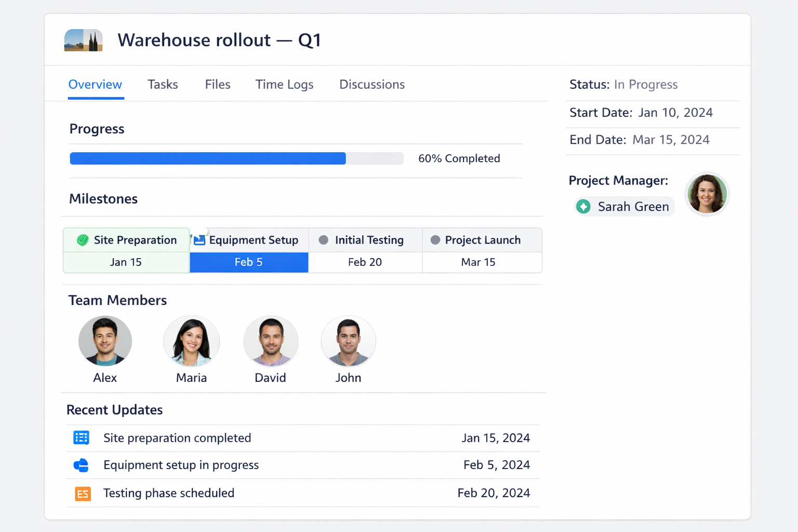Click the 60% completed progress bar
The height and width of the screenshot is (532, 798).
[x=236, y=158]
